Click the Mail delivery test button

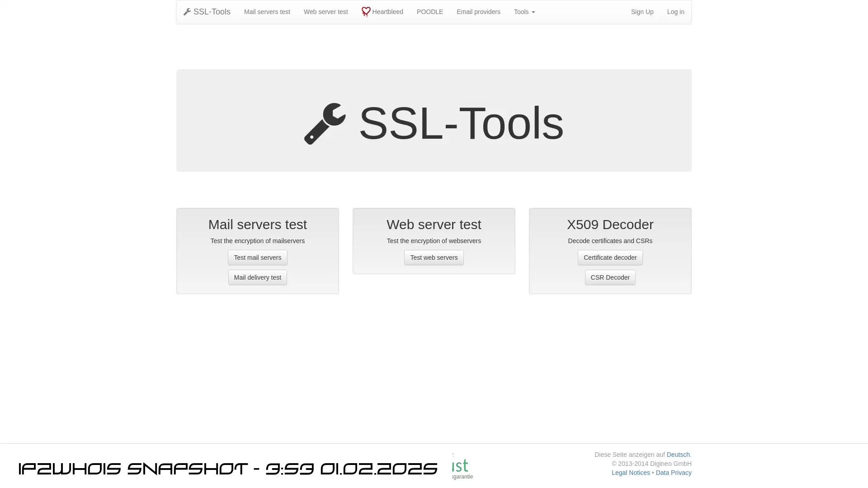258,277
